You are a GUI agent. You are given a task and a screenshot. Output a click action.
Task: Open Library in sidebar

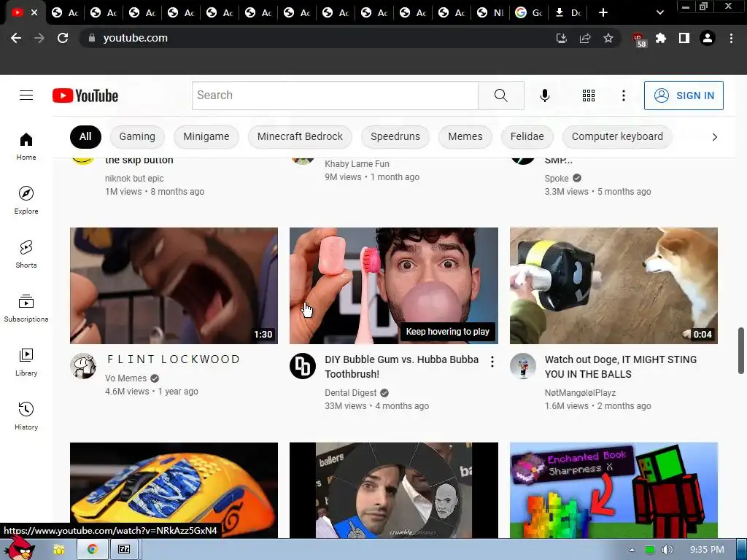pos(26,362)
